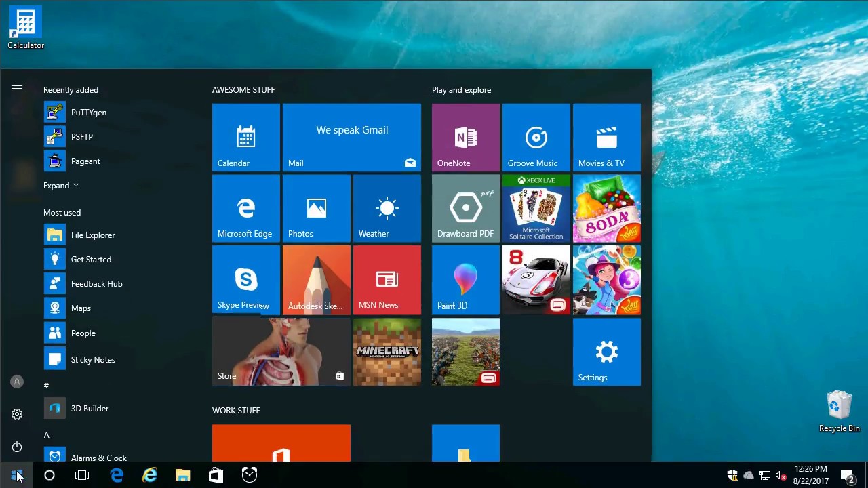Open the Calendar tile
Image resolution: width=868 pixels, height=488 pixels.
(x=245, y=138)
